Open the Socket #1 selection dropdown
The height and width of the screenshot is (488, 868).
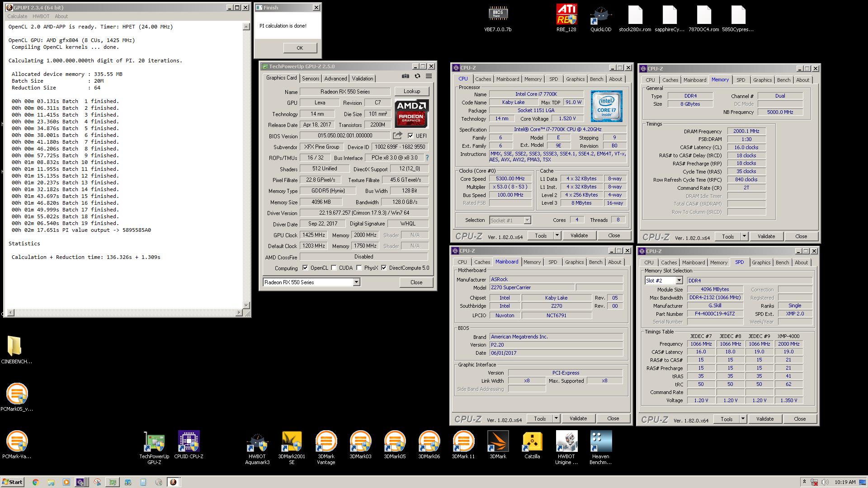527,220
